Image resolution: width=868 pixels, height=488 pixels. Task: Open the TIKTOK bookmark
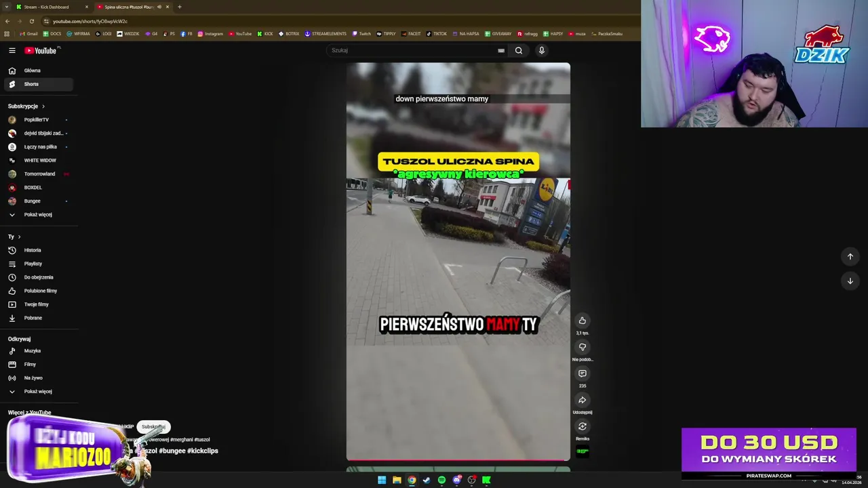[x=437, y=34]
